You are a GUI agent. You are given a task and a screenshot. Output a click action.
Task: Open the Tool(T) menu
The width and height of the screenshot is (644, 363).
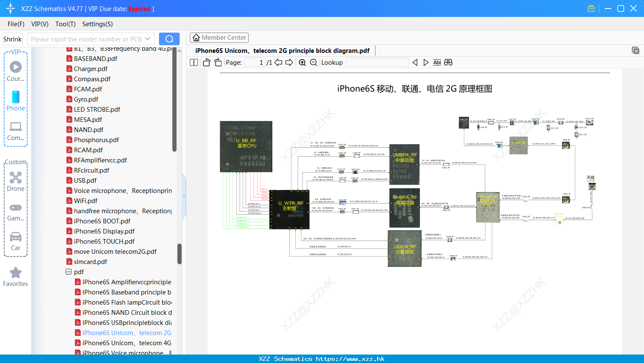pos(66,24)
